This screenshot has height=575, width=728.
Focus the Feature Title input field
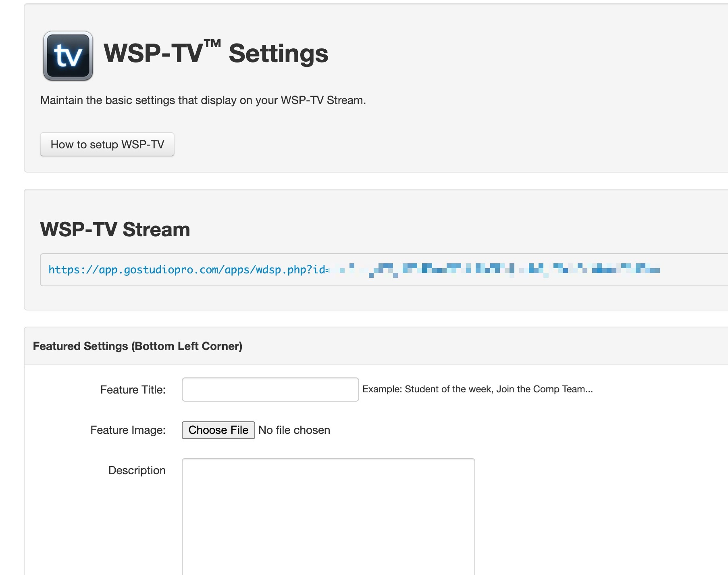pyautogui.click(x=270, y=390)
